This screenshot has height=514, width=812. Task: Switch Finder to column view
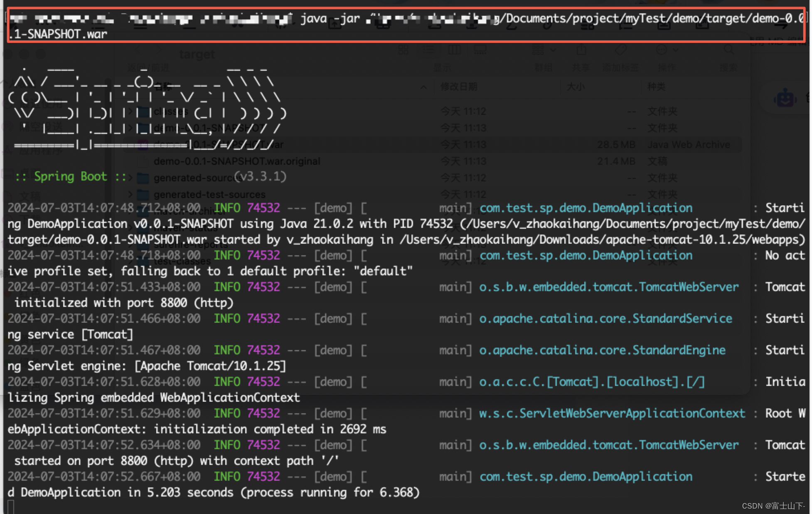[454, 50]
